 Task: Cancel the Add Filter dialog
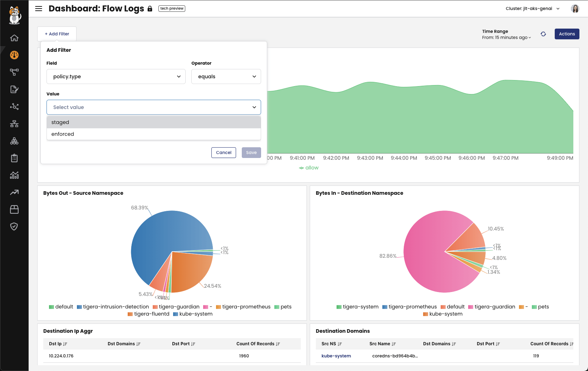(224, 153)
